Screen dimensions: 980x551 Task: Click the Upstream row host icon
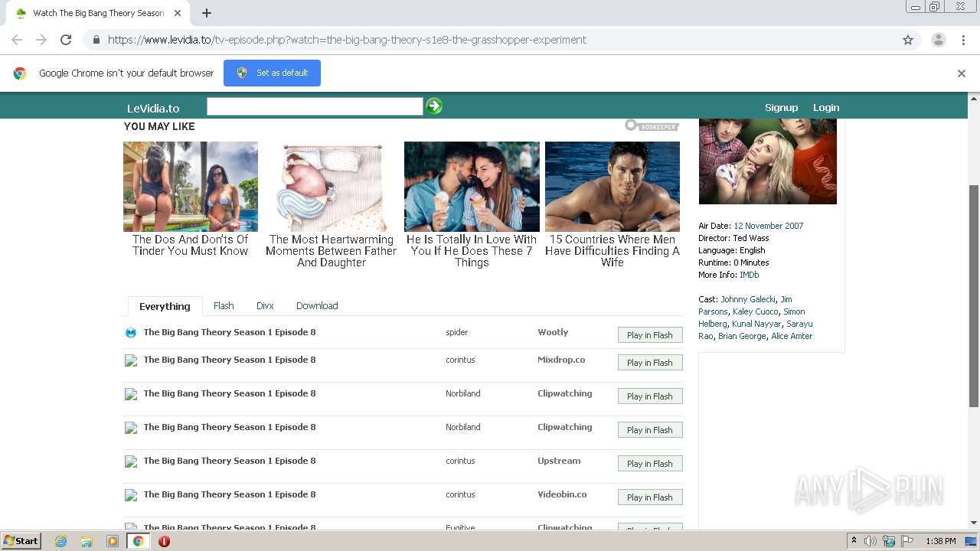pyautogui.click(x=131, y=461)
